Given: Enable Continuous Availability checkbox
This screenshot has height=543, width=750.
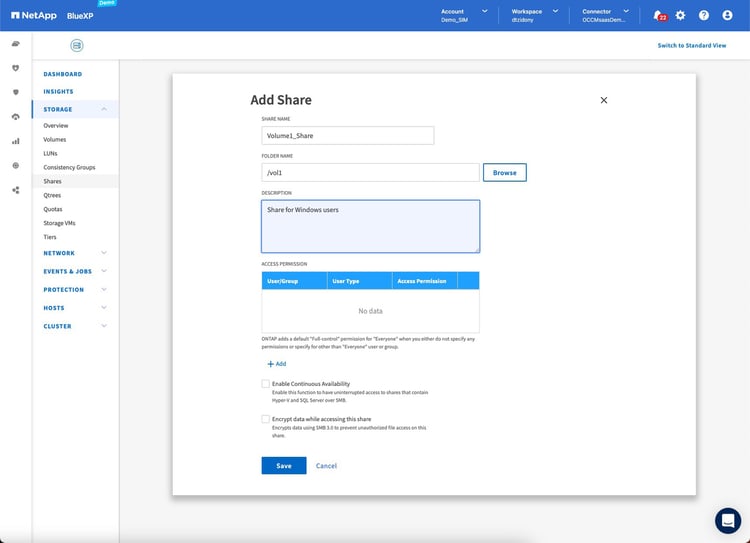Looking at the screenshot, I should pyautogui.click(x=265, y=384).
